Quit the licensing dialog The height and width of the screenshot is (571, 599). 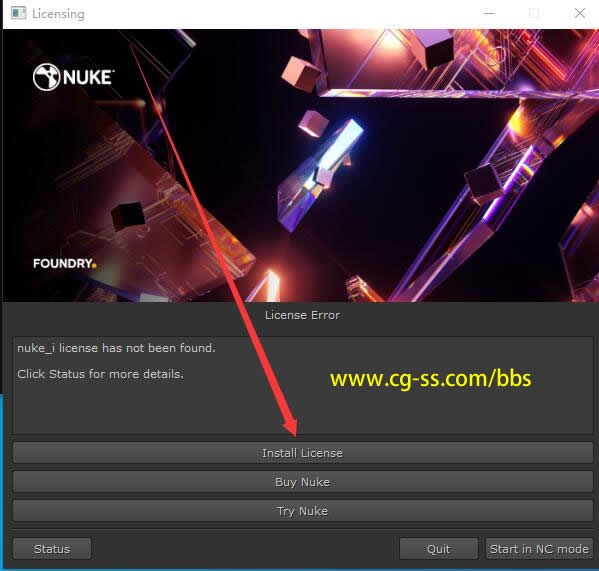click(439, 549)
